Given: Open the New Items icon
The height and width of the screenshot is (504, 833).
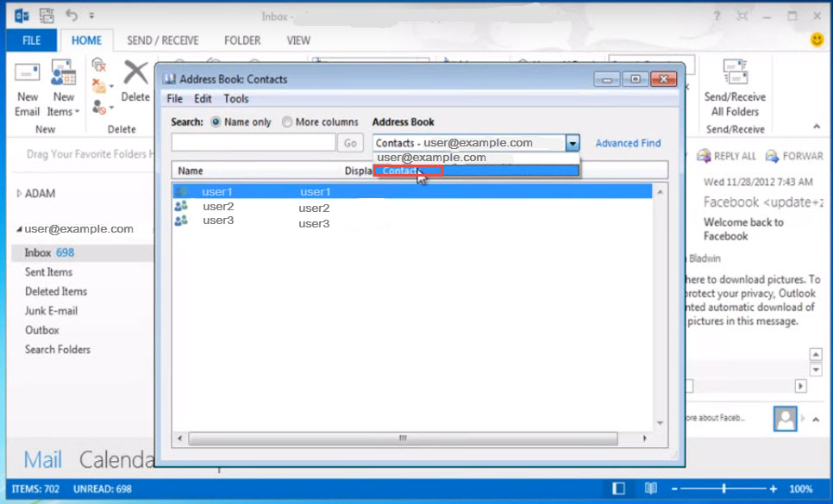Looking at the screenshot, I should click(x=63, y=72).
